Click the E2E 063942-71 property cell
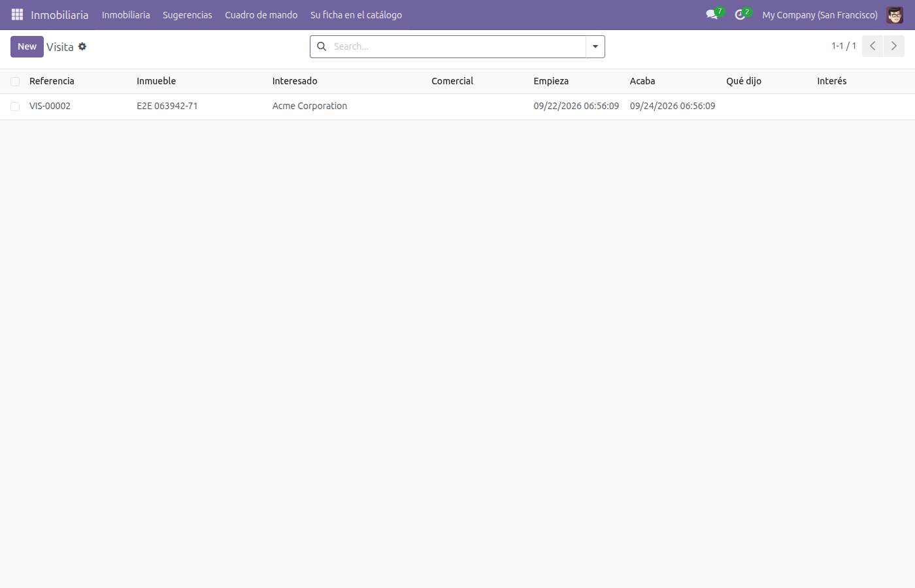 (167, 106)
